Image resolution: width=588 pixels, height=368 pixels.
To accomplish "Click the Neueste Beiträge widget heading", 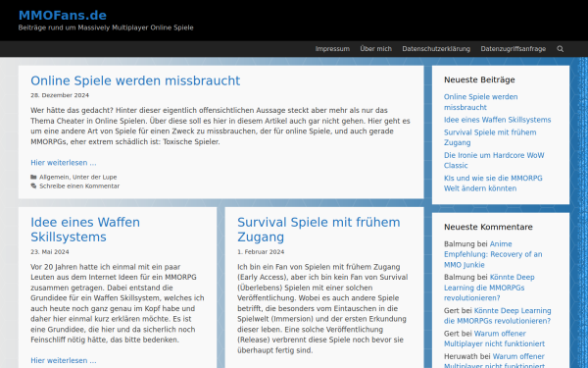I will click(x=479, y=79).
